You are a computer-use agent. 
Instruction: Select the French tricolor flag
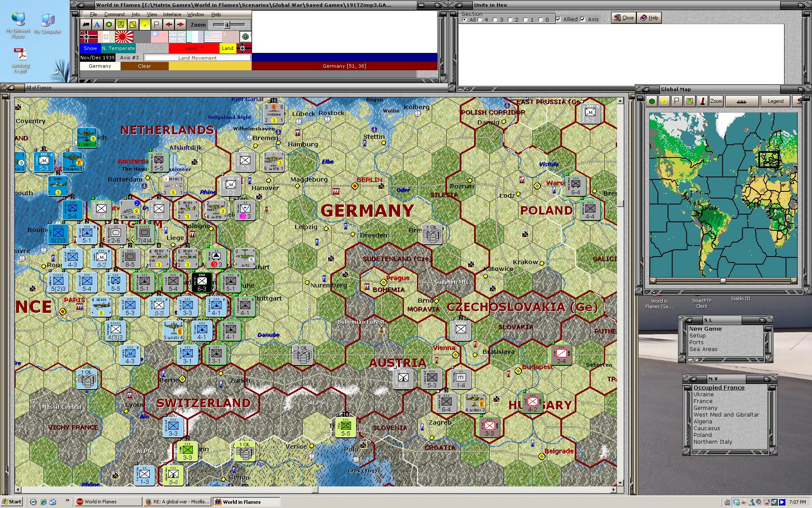pos(195,37)
